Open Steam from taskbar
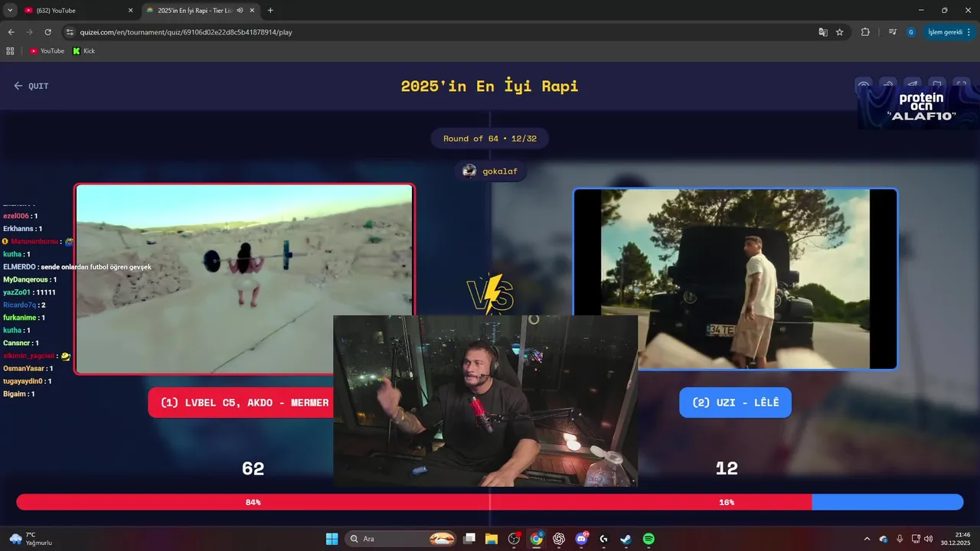Viewport: 980px width, 551px height. [626, 539]
